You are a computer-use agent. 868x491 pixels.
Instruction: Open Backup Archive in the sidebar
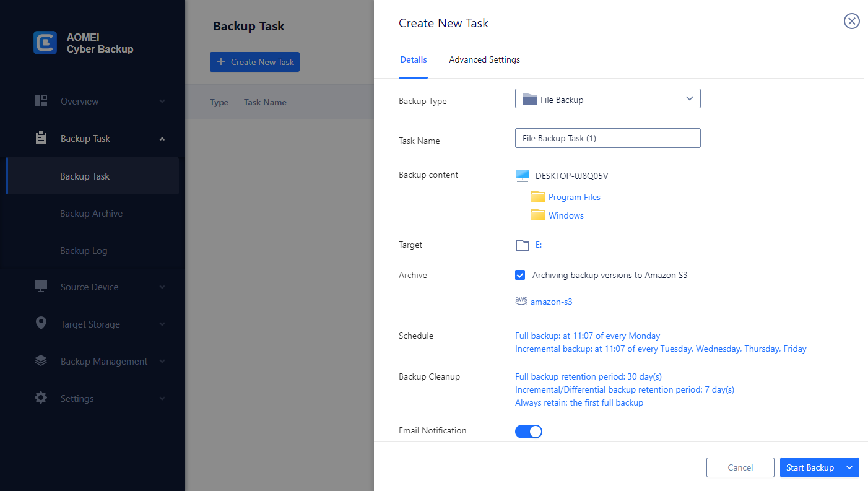[91, 214]
